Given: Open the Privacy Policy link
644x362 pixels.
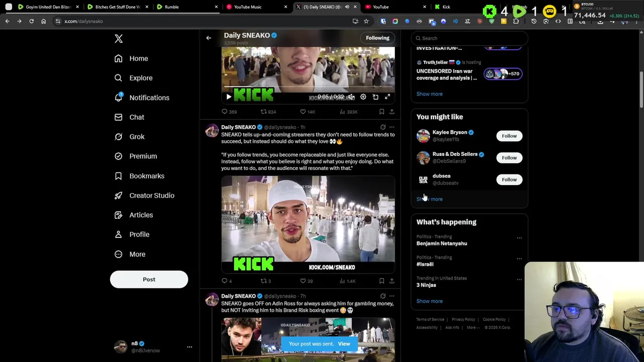Looking at the screenshot, I should 463,319.
